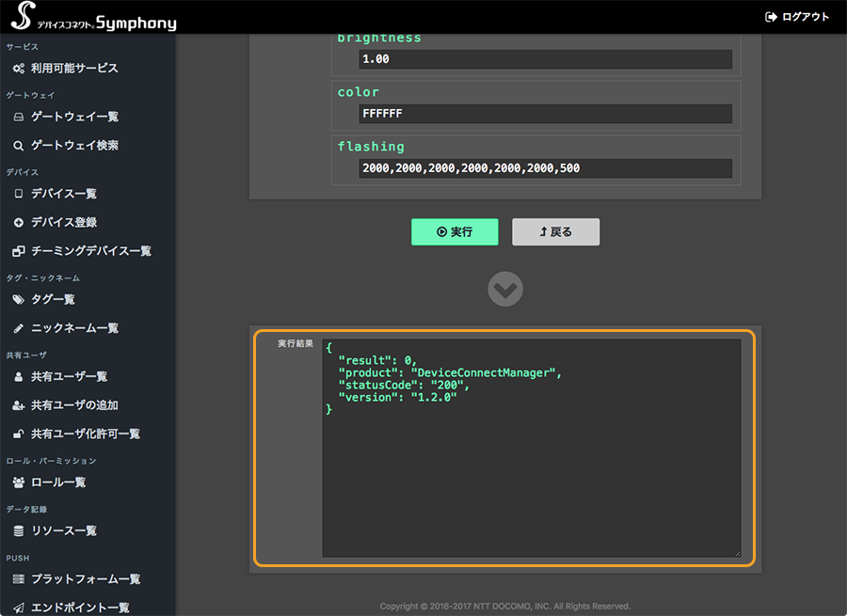The image size is (847, 616).
Task: Click the ログアウト link
Action: coord(797,17)
